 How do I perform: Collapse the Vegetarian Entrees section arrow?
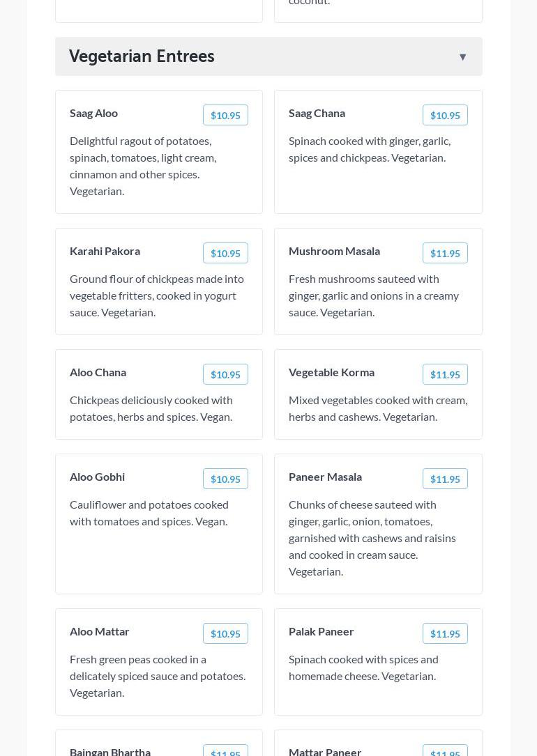(x=462, y=57)
